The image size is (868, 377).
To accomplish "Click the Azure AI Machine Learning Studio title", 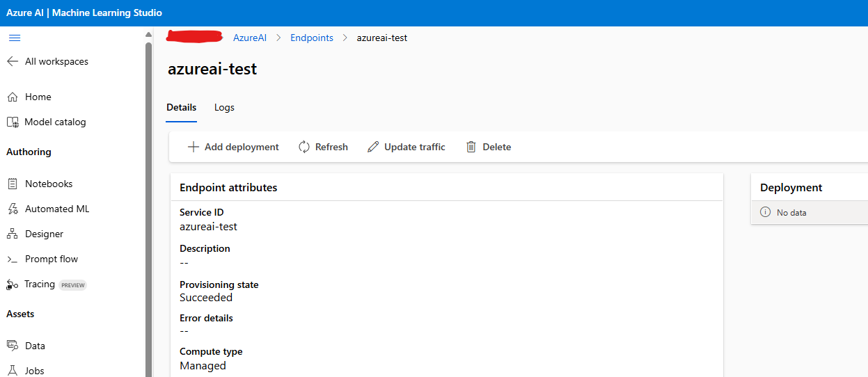I will click(x=84, y=13).
